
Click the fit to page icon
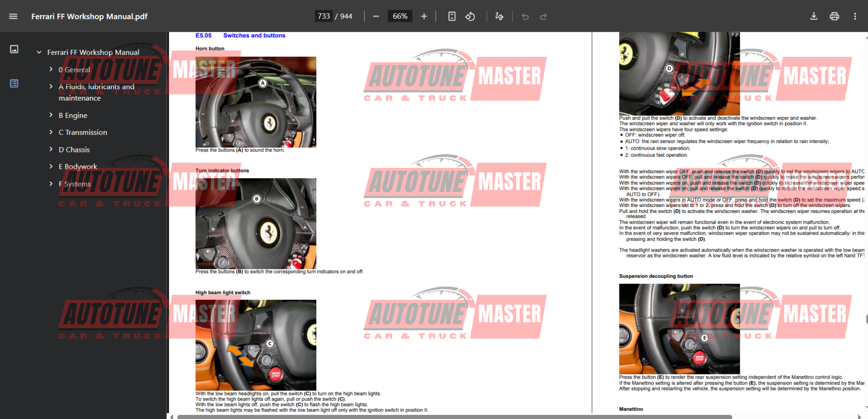(x=452, y=16)
